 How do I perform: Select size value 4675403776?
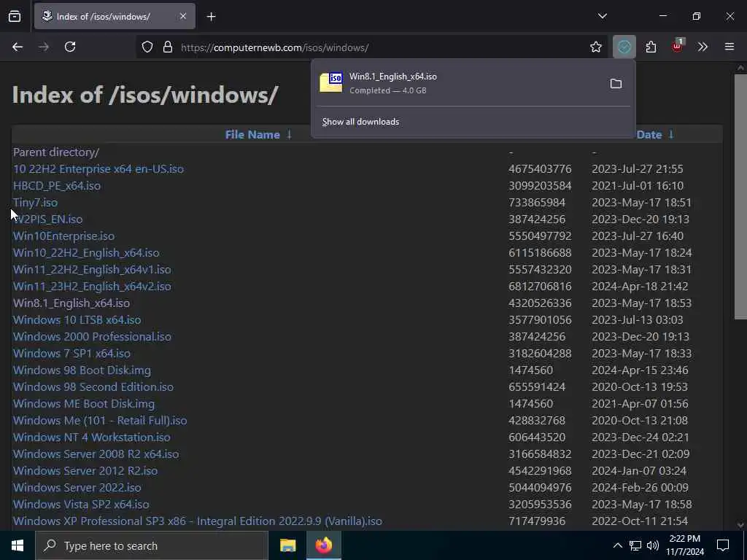coord(540,169)
